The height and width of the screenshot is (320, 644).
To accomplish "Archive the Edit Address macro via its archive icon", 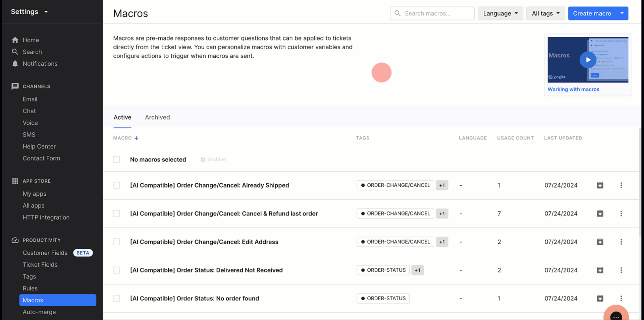I will point(600,242).
